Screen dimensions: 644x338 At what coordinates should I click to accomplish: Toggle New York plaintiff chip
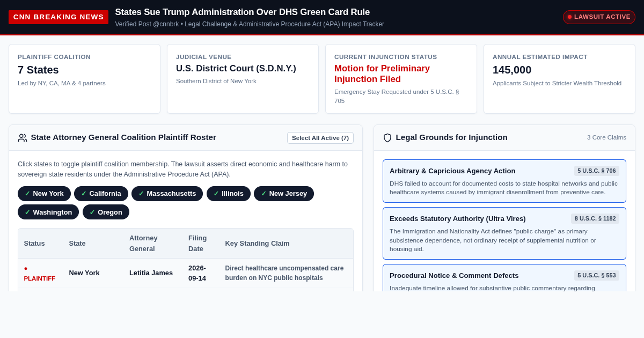click(44, 194)
